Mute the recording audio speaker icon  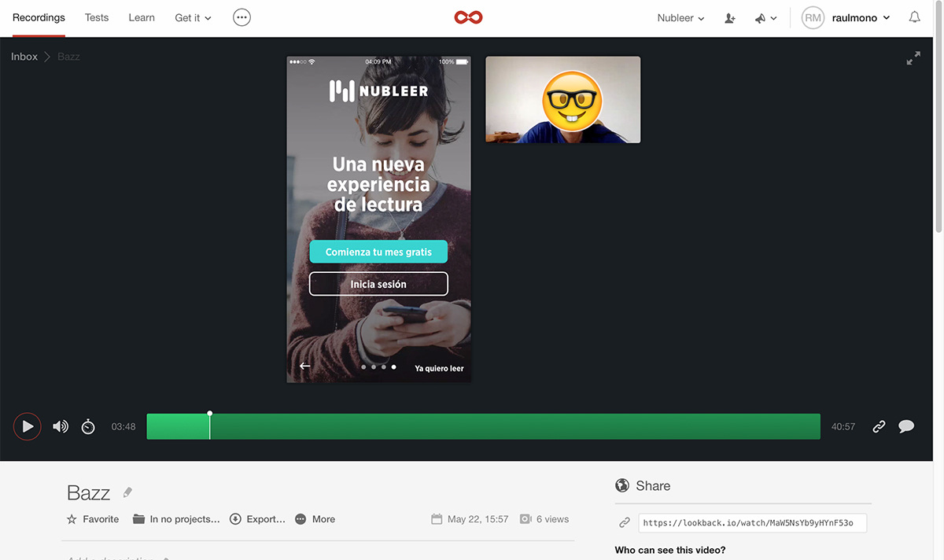61,426
